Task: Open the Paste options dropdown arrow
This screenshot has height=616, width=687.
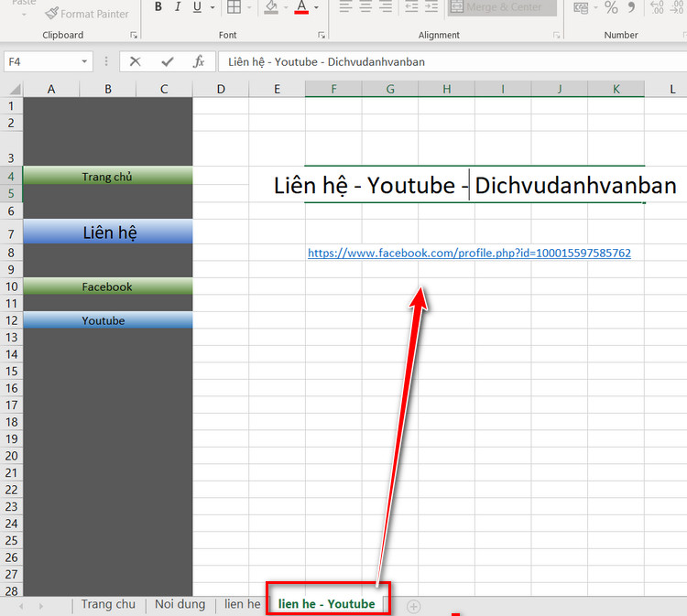Action: pos(24,15)
